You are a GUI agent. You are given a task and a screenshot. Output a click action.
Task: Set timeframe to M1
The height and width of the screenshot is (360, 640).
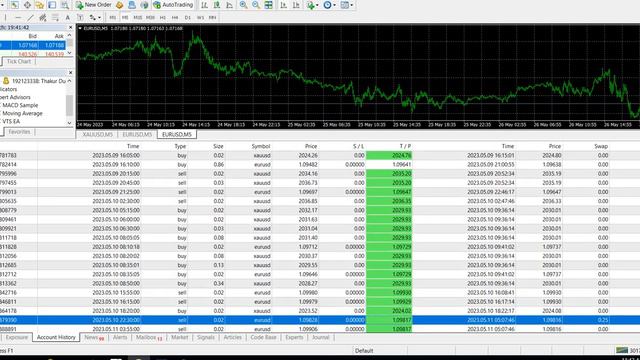tap(112, 18)
